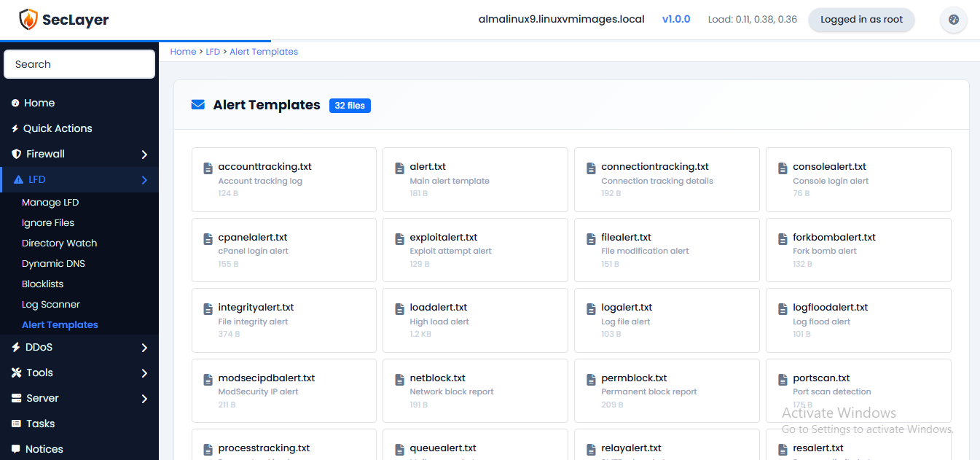Click file icon of netblock.txt
The height and width of the screenshot is (460, 980).
399,380
